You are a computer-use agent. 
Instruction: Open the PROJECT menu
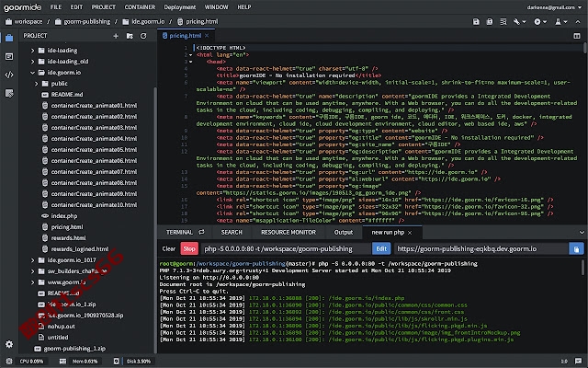[104, 7]
